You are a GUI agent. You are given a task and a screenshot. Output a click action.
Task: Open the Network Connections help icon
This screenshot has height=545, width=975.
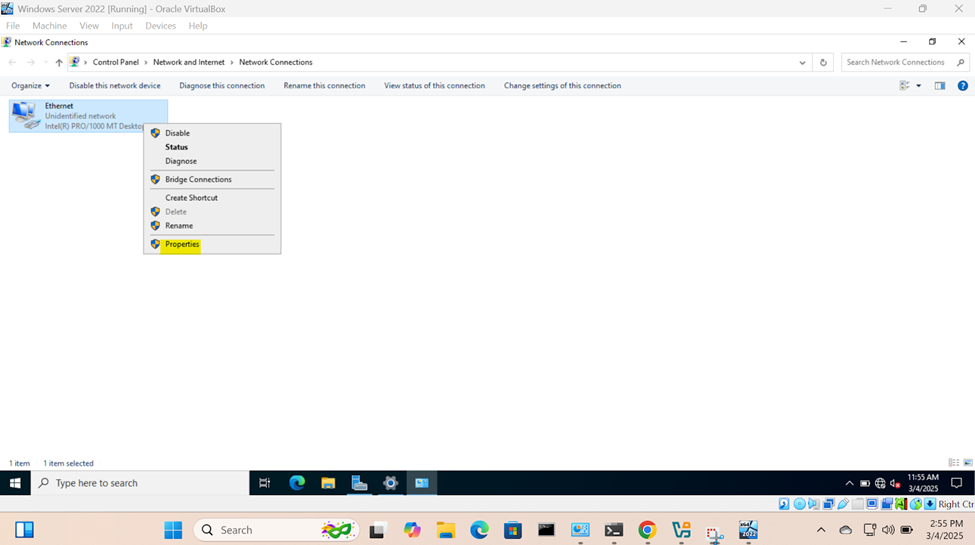coord(963,86)
